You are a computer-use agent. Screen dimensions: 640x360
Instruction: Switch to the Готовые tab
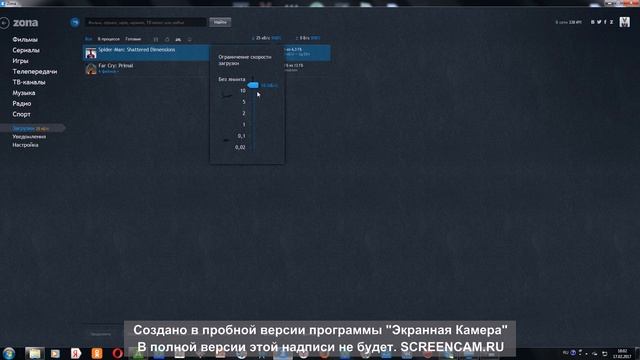click(133, 39)
